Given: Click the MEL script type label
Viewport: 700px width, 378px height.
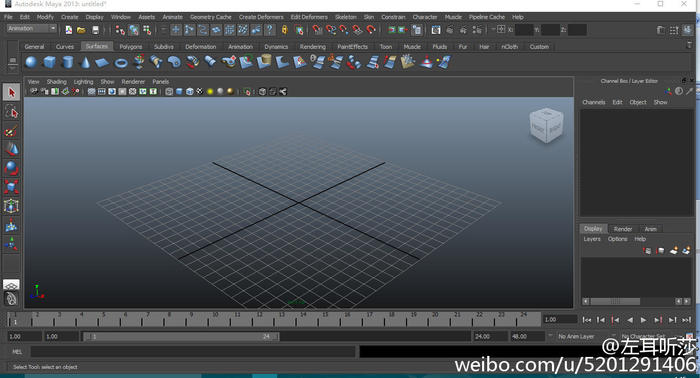Looking at the screenshot, I should [x=17, y=352].
